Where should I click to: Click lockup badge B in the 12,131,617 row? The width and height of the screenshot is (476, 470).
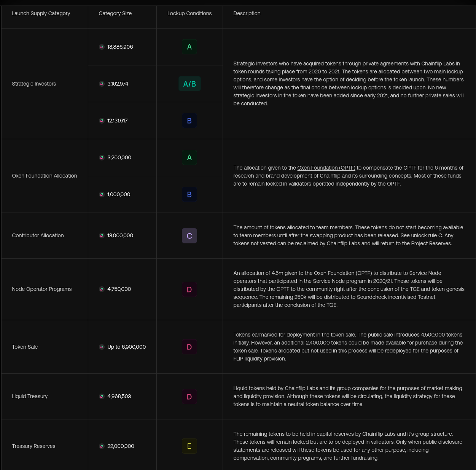pos(189,121)
